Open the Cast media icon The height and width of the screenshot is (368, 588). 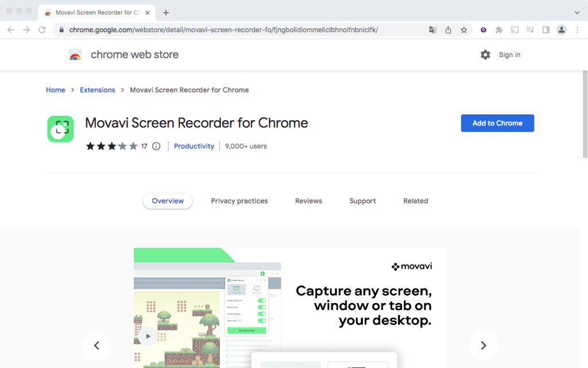(x=514, y=30)
